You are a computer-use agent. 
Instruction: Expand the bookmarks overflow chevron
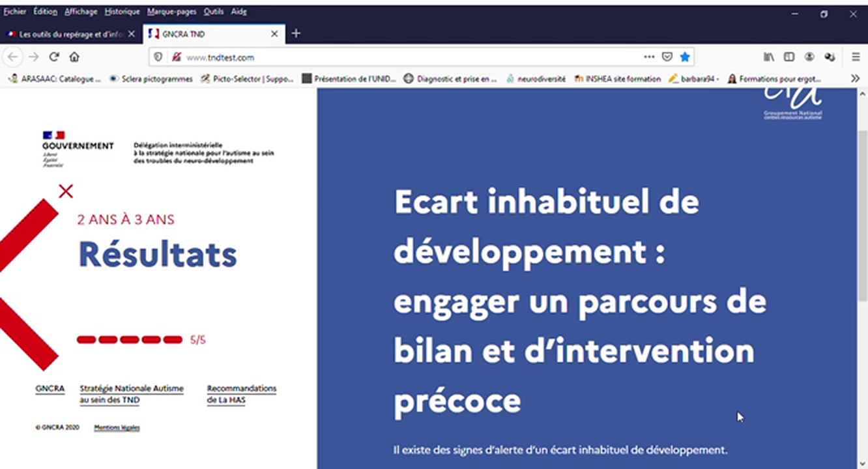click(x=856, y=78)
